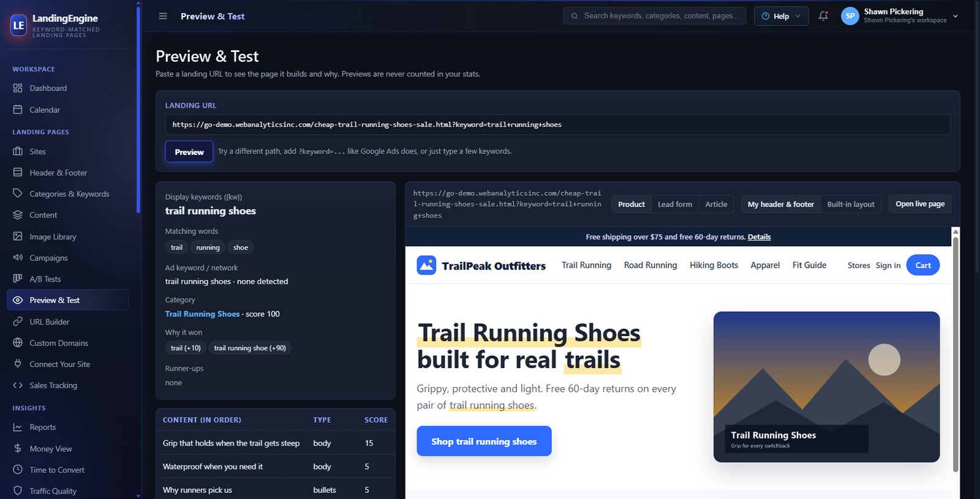Go to Campaigns via megaphone icon

(18, 258)
